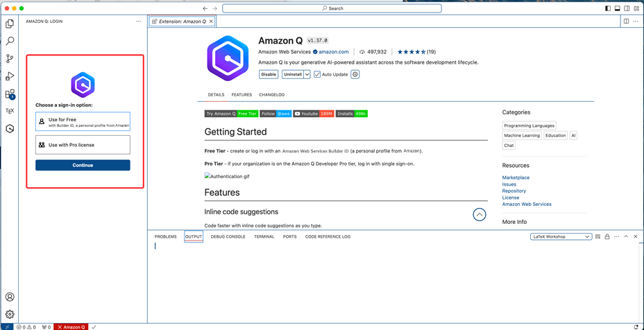This screenshot has width=644, height=330.
Task: Toggle secondary side bar layout icon
Action: point(627,8)
